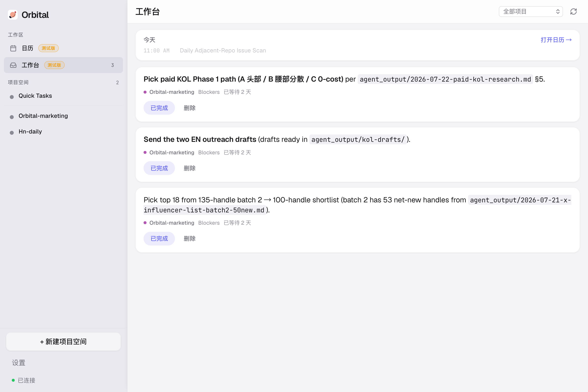Screen dimensions: 588x392
Task: Click the 测试版 badge next to 日历
Action: [x=49, y=48]
